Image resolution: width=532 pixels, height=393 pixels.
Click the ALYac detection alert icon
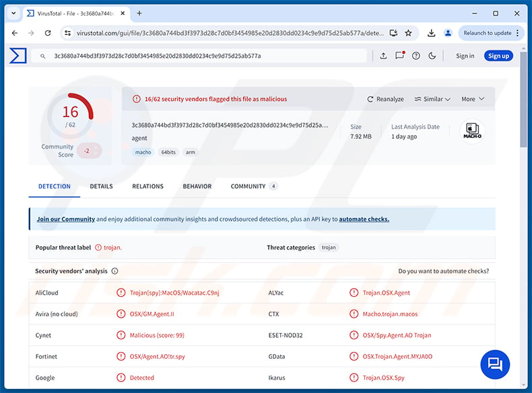(x=354, y=293)
